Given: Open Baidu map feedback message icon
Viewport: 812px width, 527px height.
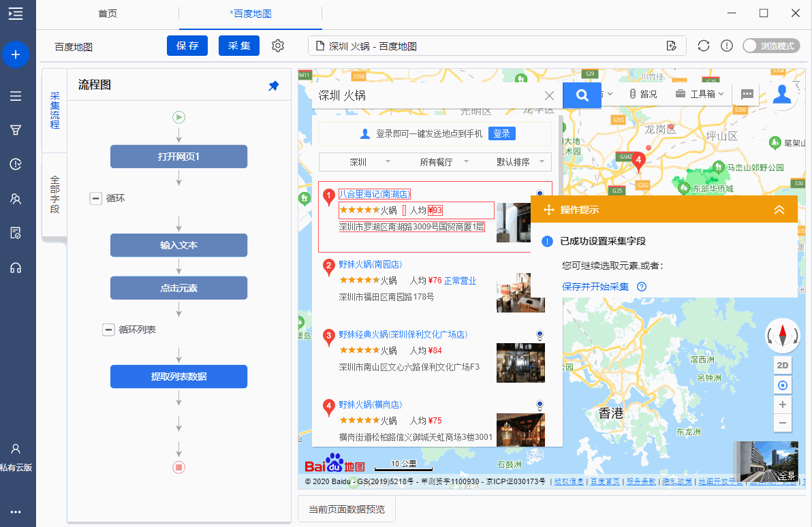Looking at the screenshot, I should [747, 94].
